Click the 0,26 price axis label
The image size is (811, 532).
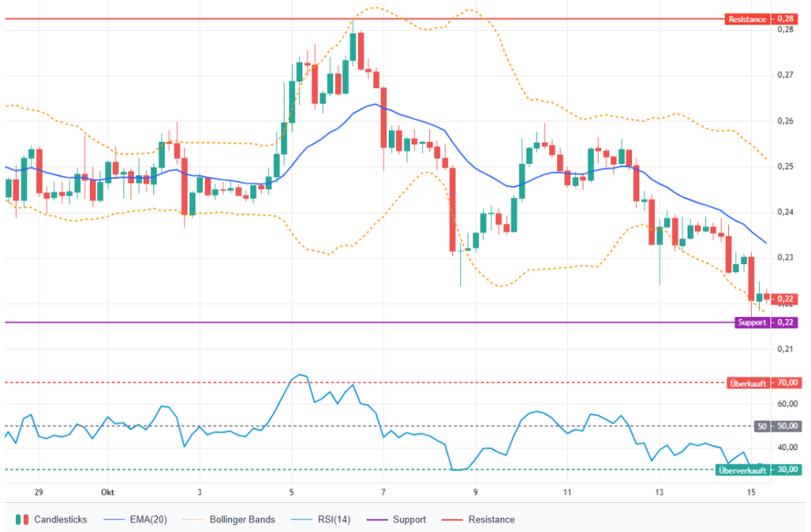coord(785,121)
